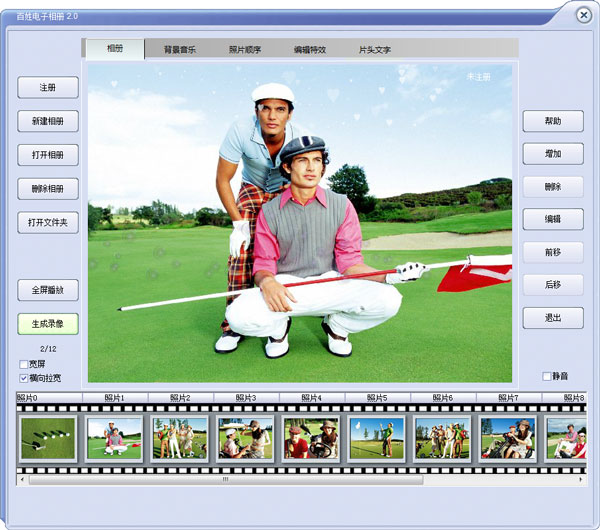Click the filmstrip horizontal scrollbar thumb

coord(226,479)
